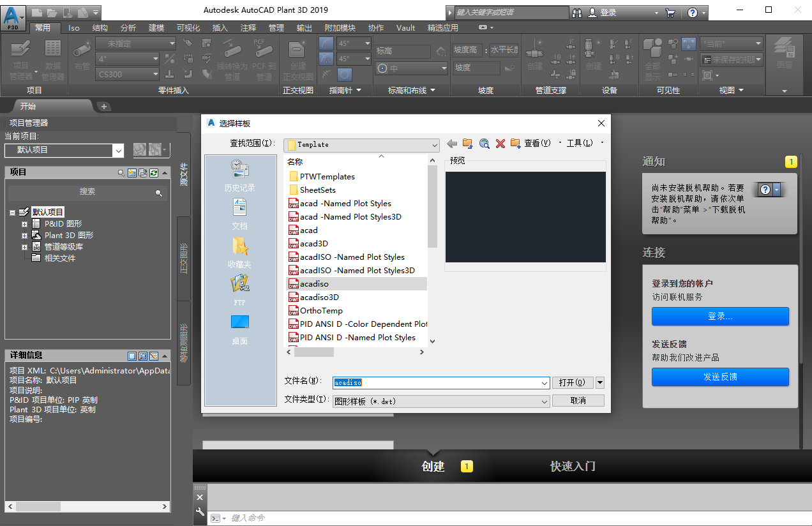The height and width of the screenshot is (526, 812).
Task: Select acad -Named Plot Styles template file
Action: click(345, 204)
